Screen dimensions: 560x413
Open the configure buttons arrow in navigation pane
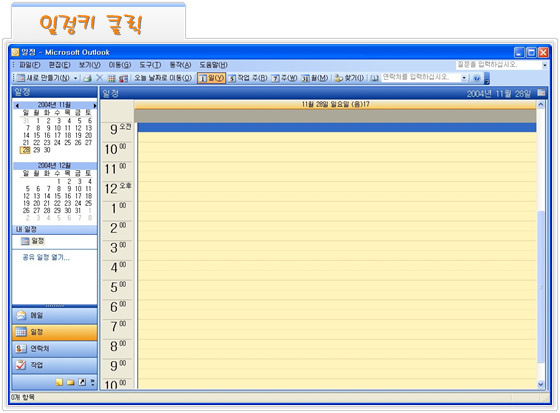92,382
